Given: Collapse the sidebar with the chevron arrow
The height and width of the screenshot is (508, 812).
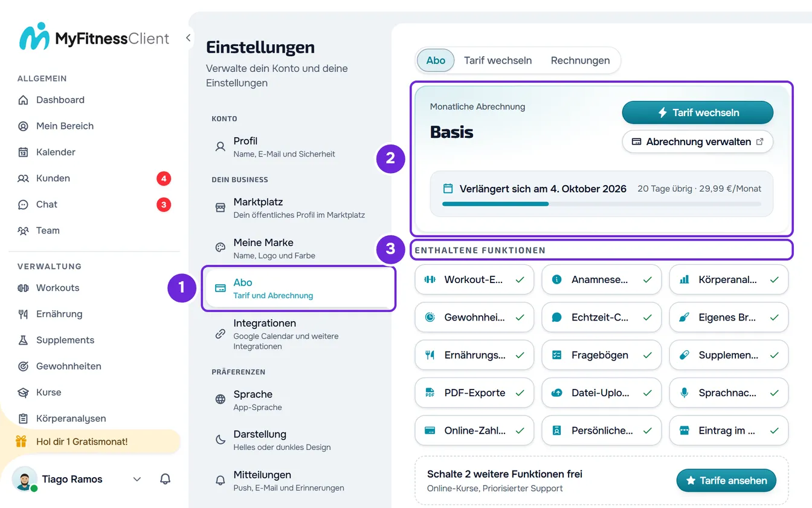Looking at the screenshot, I should (x=188, y=38).
